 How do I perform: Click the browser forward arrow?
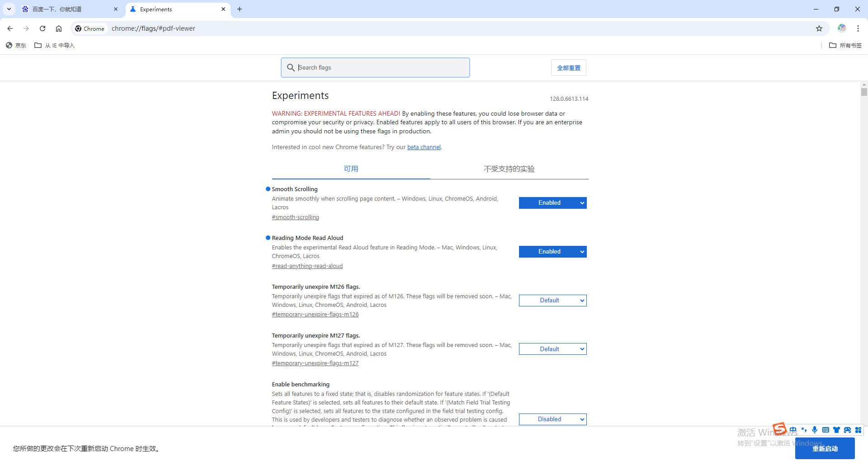pos(26,28)
